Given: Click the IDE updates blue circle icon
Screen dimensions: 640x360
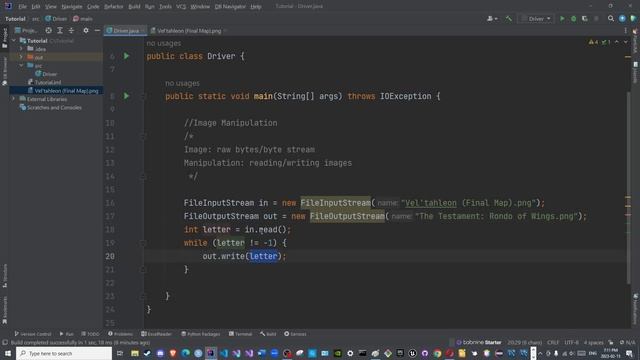Looking at the screenshot, I should pyautogui.click(x=622, y=19).
